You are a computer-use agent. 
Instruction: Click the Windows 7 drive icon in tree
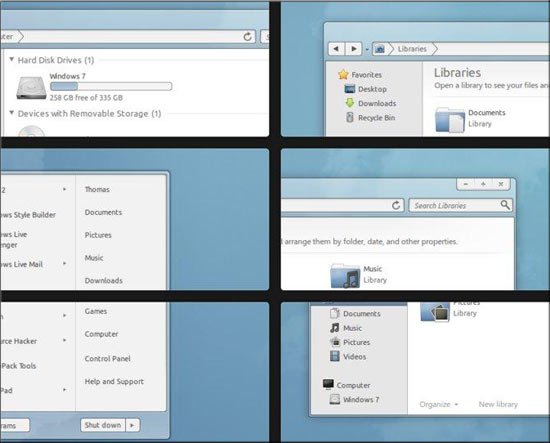click(x=335, y=399)
